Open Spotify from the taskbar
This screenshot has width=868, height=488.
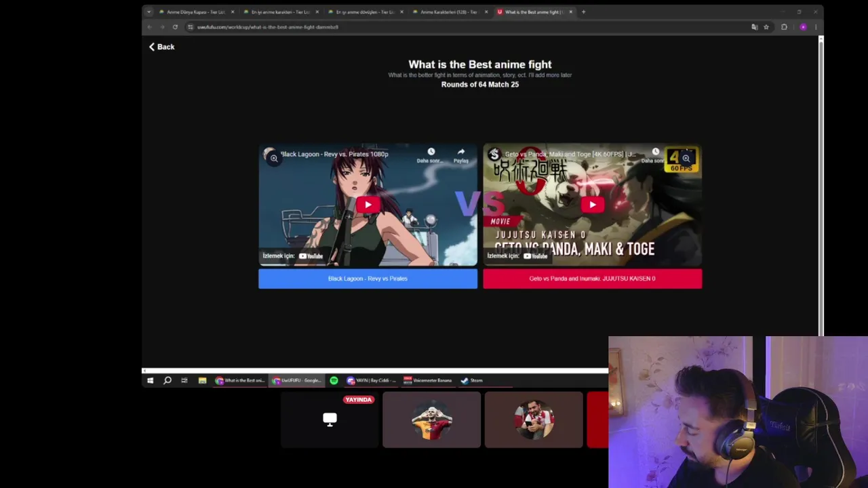coord(334,380)
